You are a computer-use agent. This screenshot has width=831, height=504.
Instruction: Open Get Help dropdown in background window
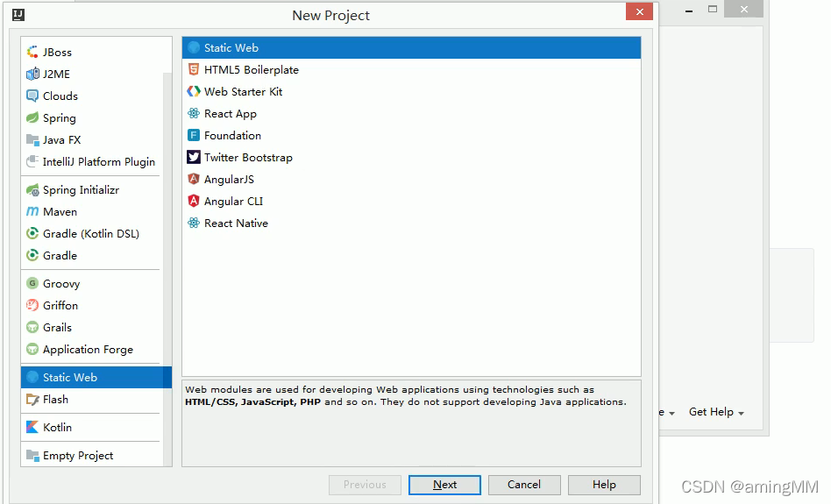tap(716, 412)
